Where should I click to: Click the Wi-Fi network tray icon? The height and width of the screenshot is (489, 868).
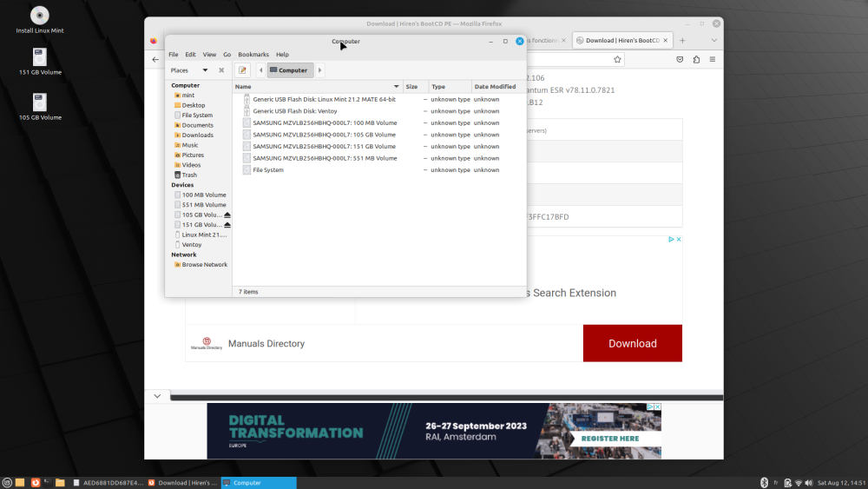pos(799,483)
